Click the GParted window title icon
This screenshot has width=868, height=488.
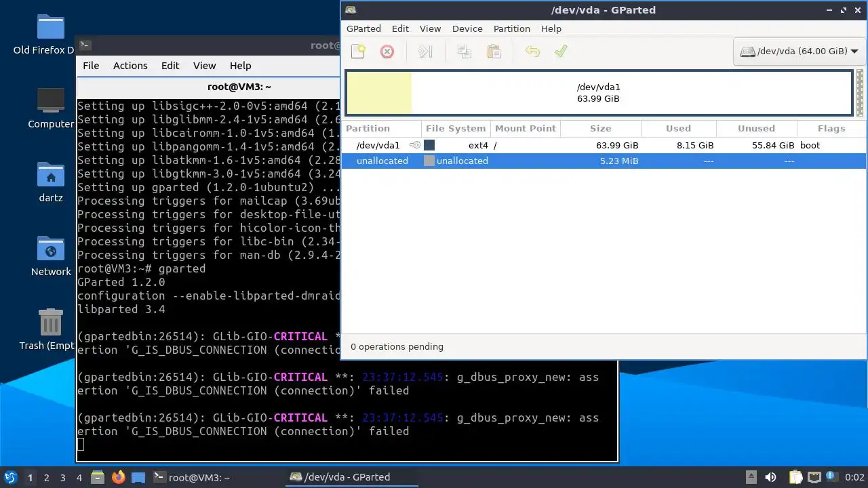[x=351, y=9]
